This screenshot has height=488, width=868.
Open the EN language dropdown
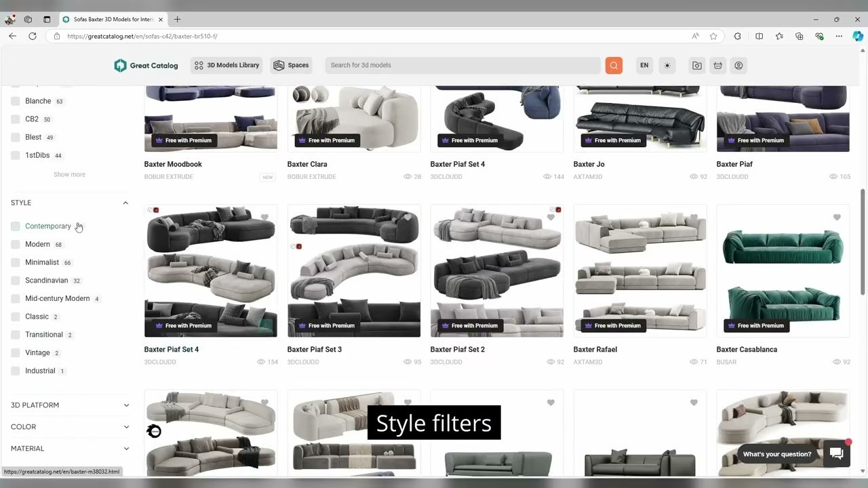point(644,65)
